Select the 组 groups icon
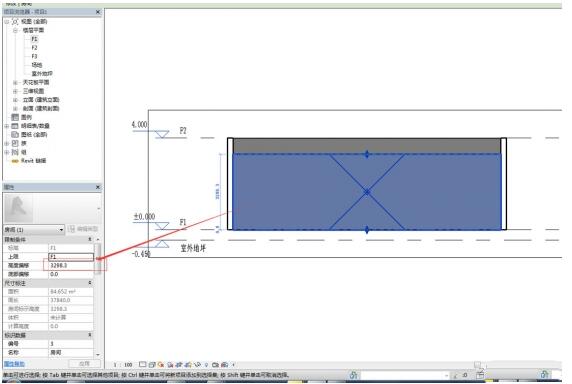 [15, 152]
